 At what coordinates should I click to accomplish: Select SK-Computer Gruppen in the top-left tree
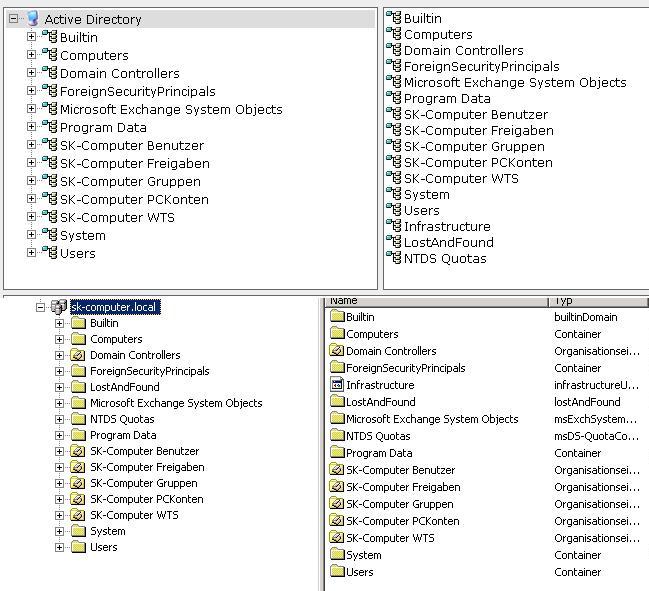click(130, 181)
